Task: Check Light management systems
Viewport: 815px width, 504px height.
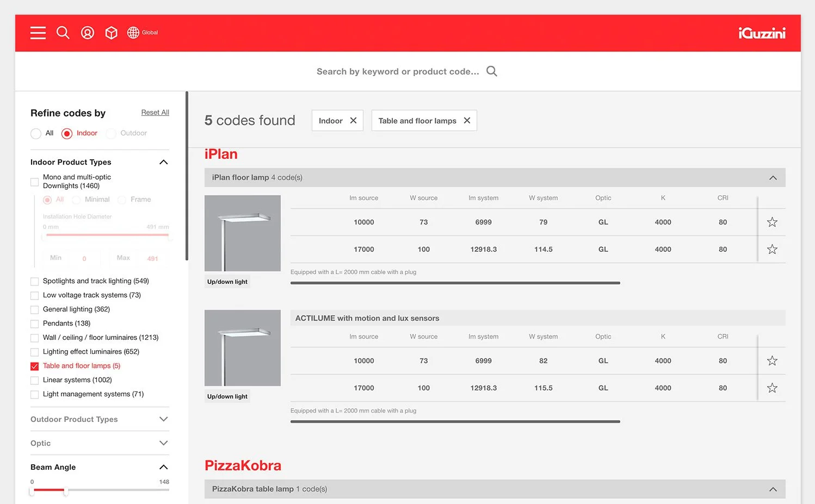Action: [x=35, y=394]
